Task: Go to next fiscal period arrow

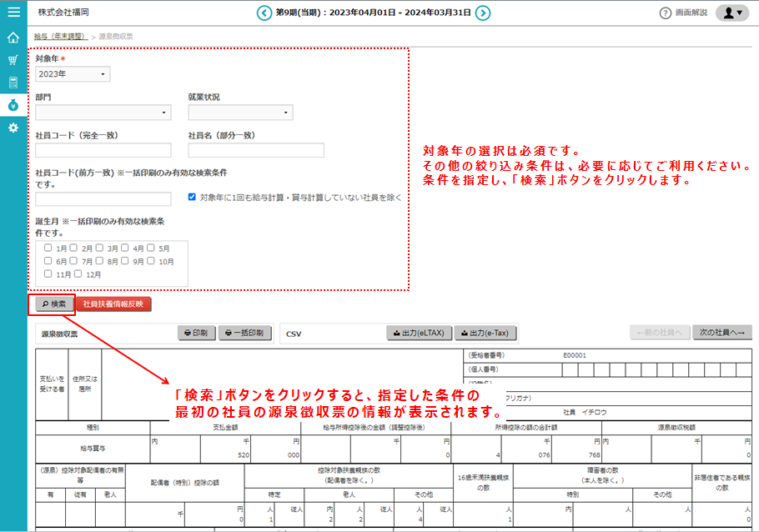Action: tap(483, 13)
